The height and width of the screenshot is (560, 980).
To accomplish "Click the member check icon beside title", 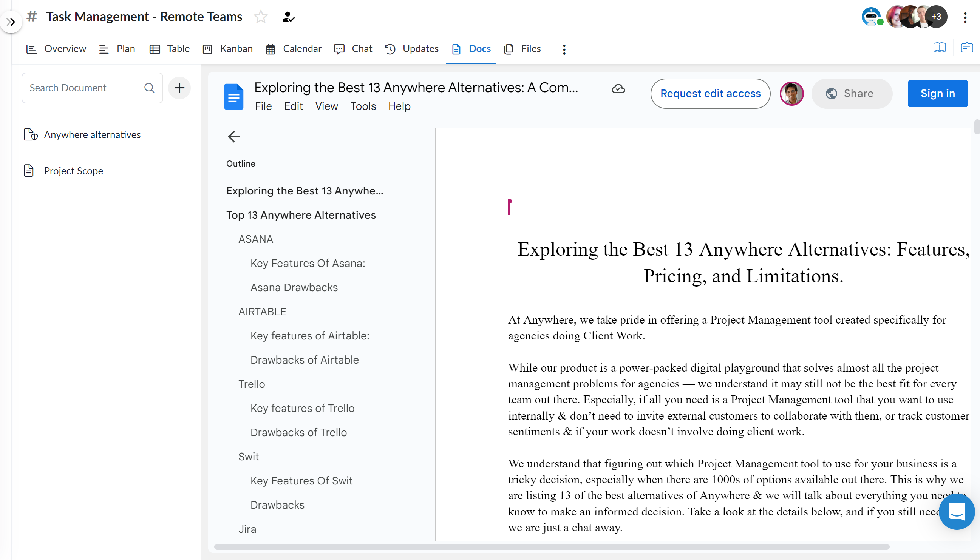I will [288, 17].
